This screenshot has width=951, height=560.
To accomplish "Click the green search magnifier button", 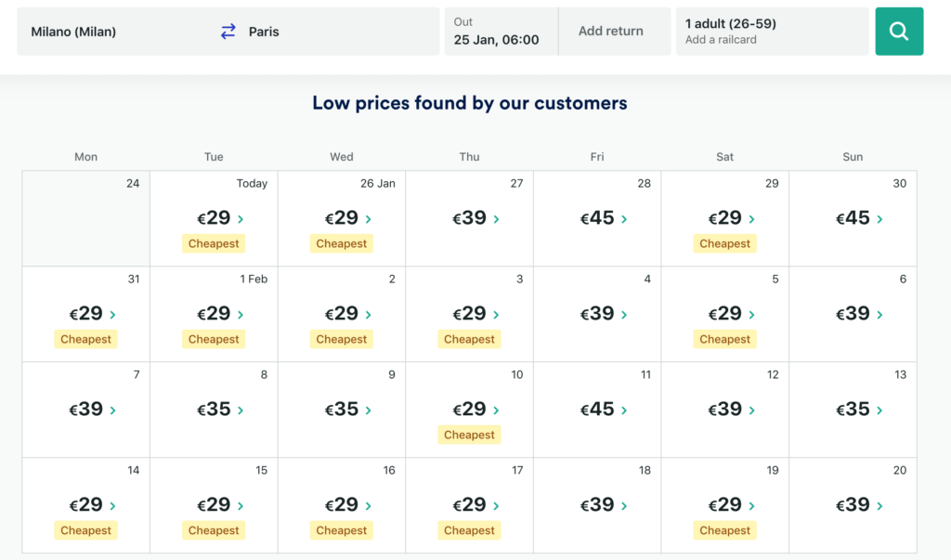I will click(899, 32).
